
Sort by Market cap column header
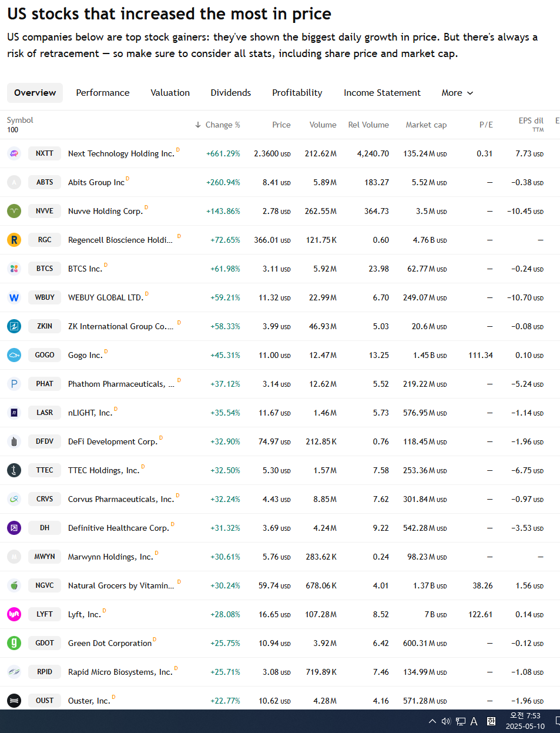[x=426, y=125]
